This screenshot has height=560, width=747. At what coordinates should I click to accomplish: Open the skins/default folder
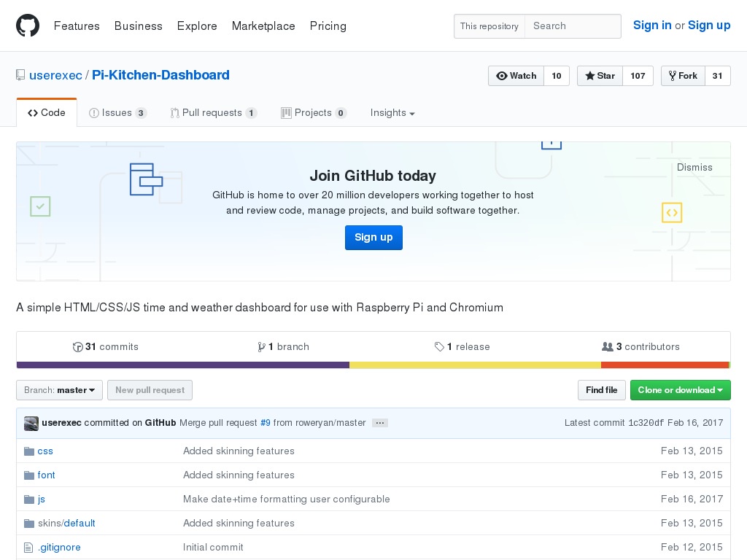tap(66, 524)
